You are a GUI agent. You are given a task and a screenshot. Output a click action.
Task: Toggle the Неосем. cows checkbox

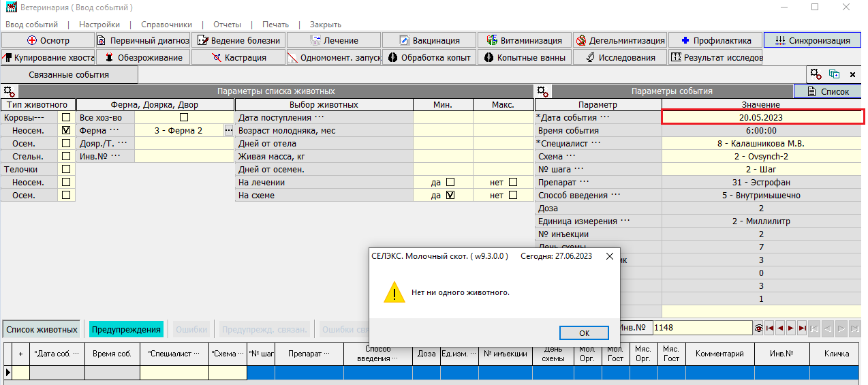[66, 130]
